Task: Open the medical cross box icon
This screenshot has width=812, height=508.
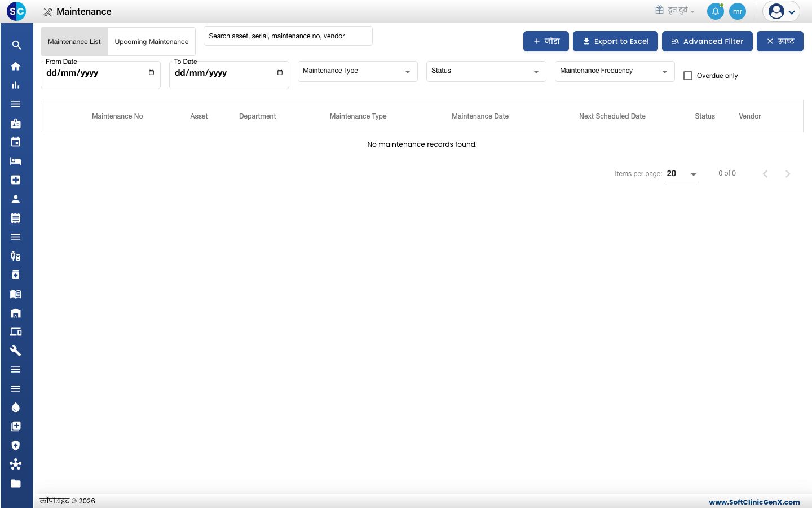Action: click(x=16, y=180)
